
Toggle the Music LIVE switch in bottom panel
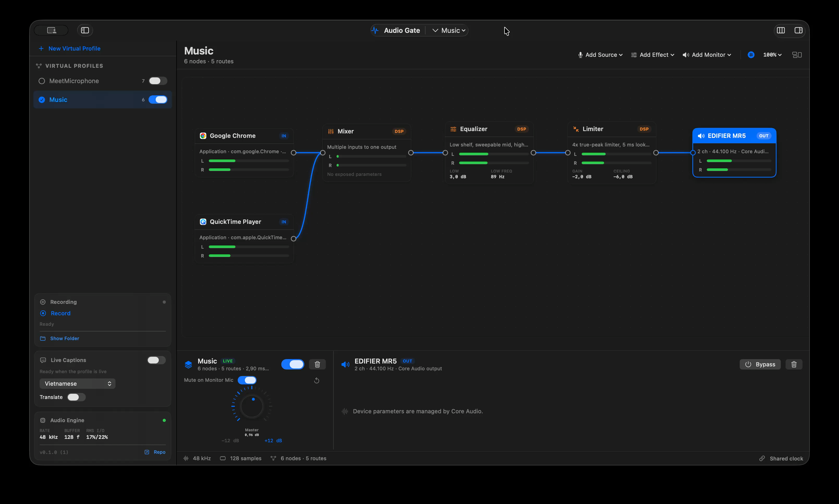click(293, 364)
